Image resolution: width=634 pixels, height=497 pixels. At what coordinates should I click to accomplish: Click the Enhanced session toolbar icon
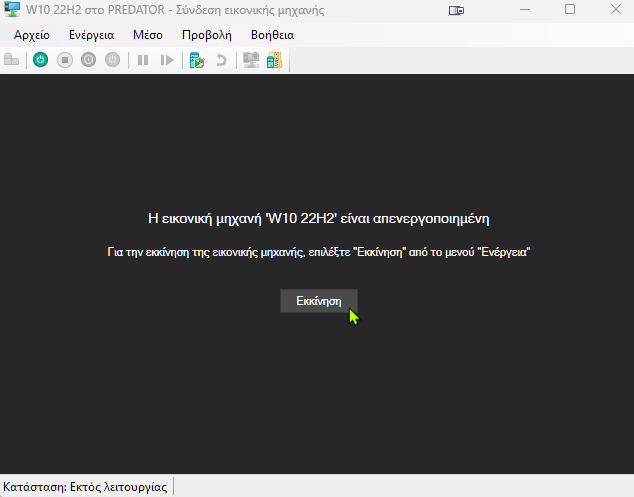point(251,60)
